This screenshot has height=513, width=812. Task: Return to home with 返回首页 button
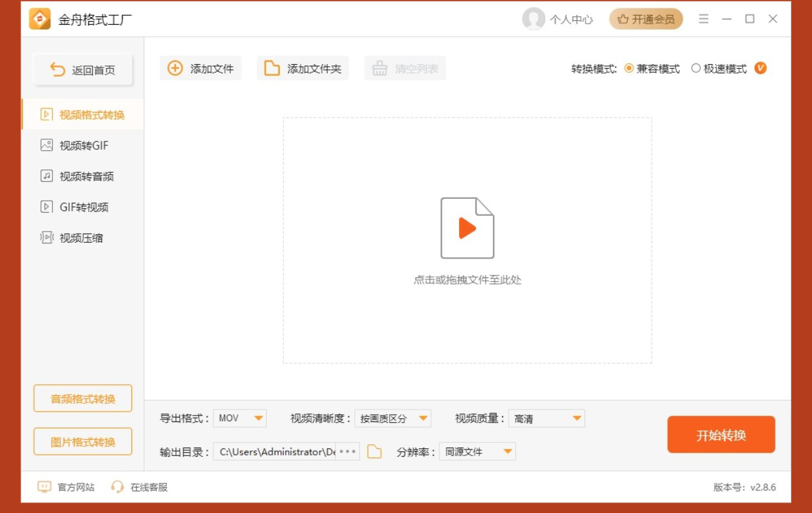[83, 70]
